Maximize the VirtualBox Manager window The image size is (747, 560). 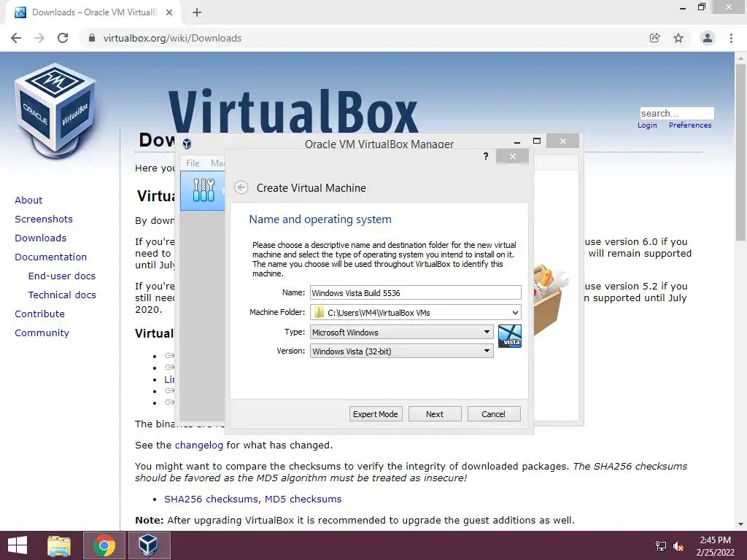537,141
